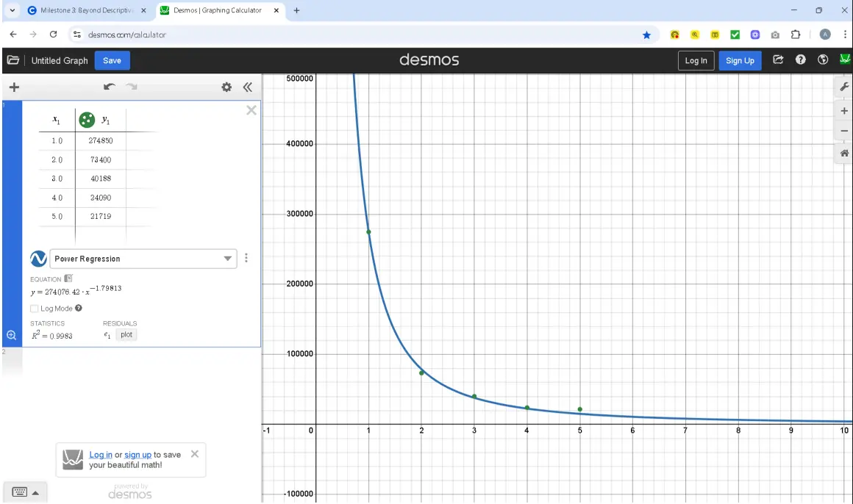Image resolution: width=853 pixels, height=504 pixels.
Task: Open the regression more options menu
Action: pos(246,258)
